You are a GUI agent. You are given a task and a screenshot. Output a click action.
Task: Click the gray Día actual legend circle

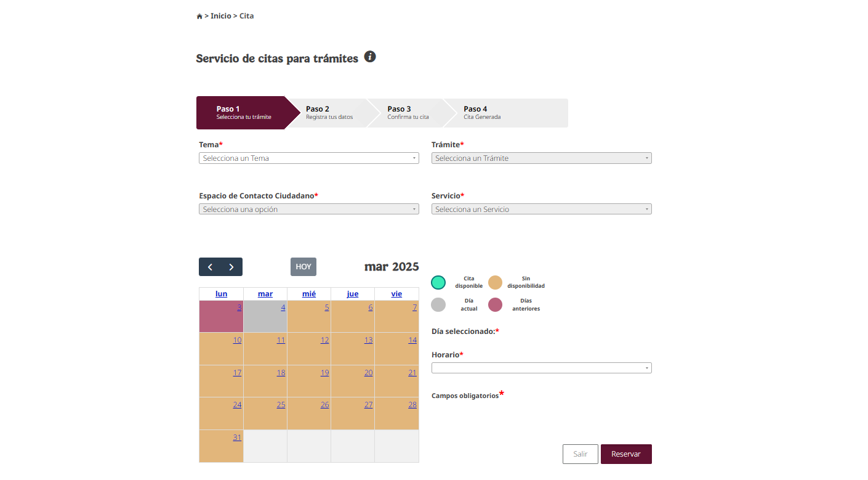pos(438,304)
